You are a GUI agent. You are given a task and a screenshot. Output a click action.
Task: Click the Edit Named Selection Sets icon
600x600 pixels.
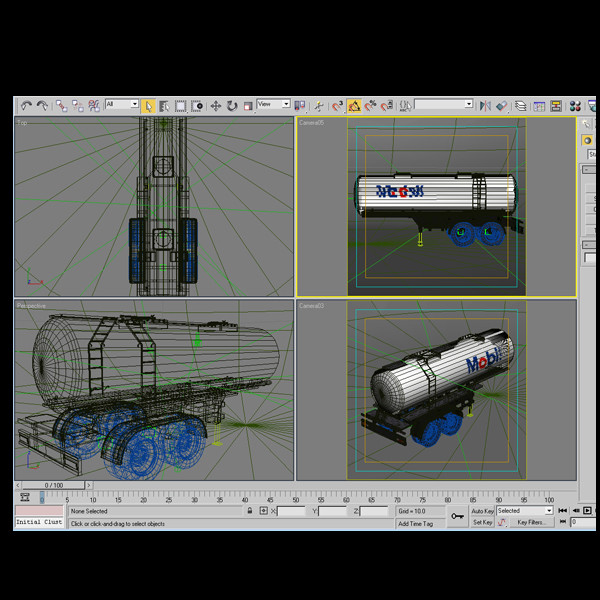coord(405,106)
